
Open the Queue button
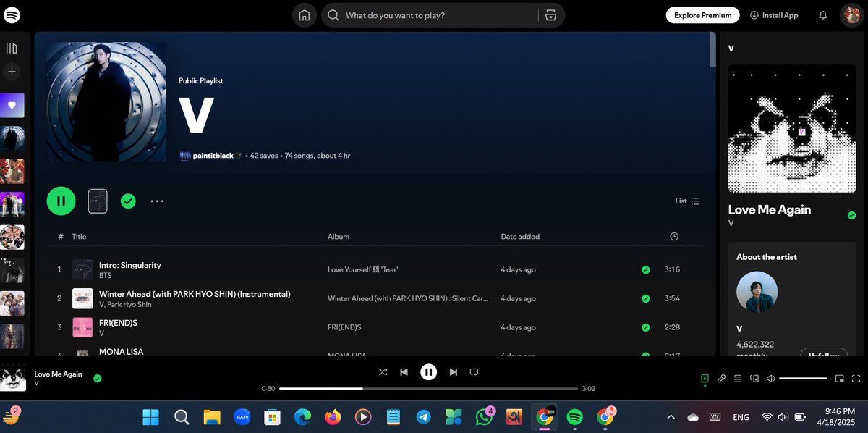tap(738, 378)
